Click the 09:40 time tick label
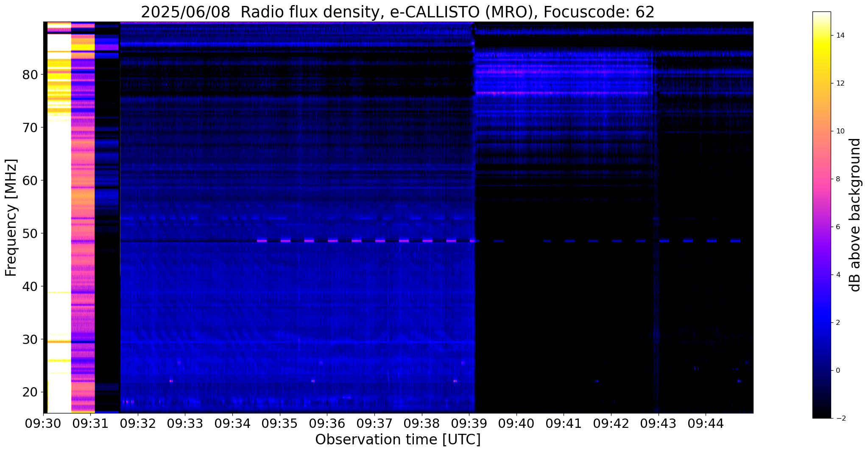 click(x=516, y=423)
